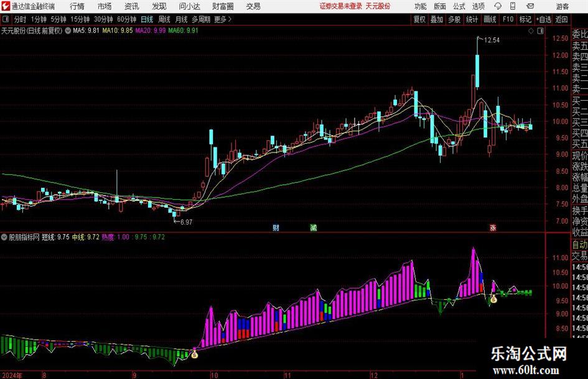Add stock with the +自选 button

(x=544, y=19)
